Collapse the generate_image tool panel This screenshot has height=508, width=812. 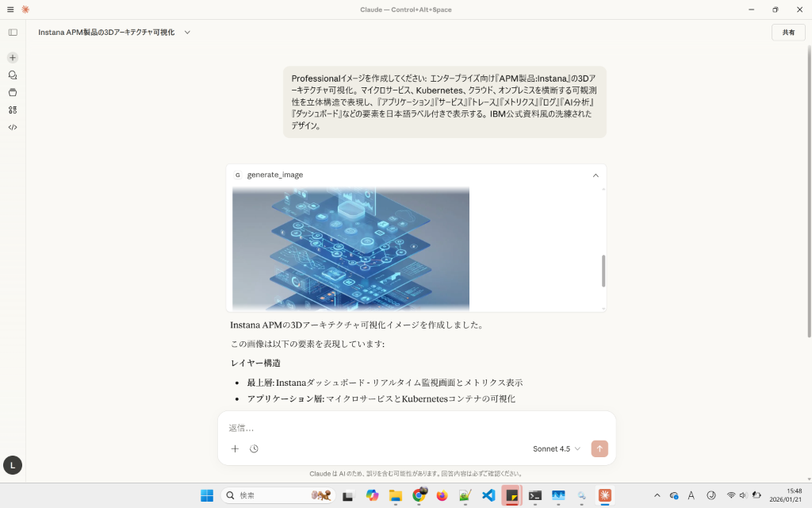point(596,175)
